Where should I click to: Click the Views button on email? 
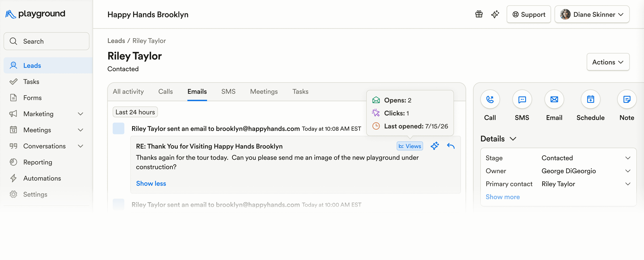coord(410,146)
